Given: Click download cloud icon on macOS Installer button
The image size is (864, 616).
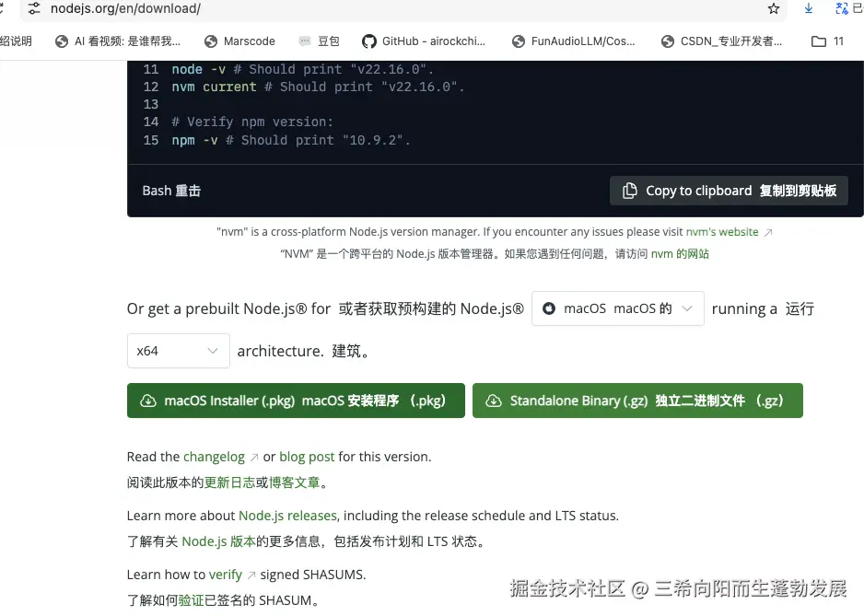Looking at the screenshot, I should point(148,401).
